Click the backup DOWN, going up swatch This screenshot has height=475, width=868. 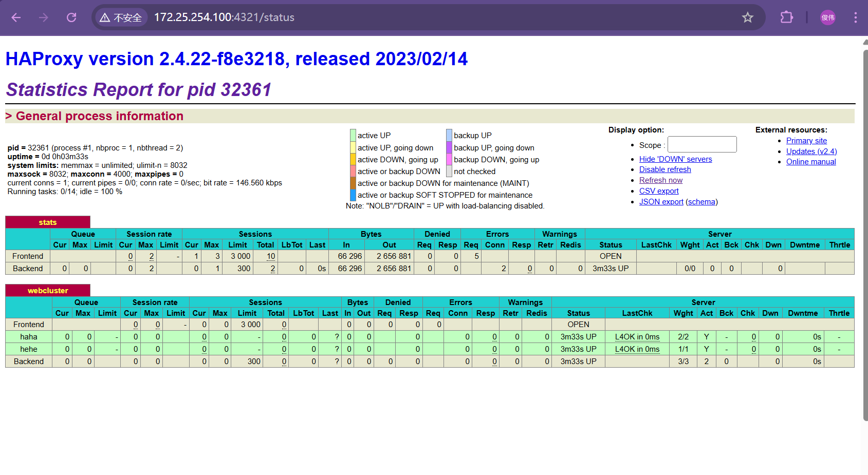[x=449, y=159]
